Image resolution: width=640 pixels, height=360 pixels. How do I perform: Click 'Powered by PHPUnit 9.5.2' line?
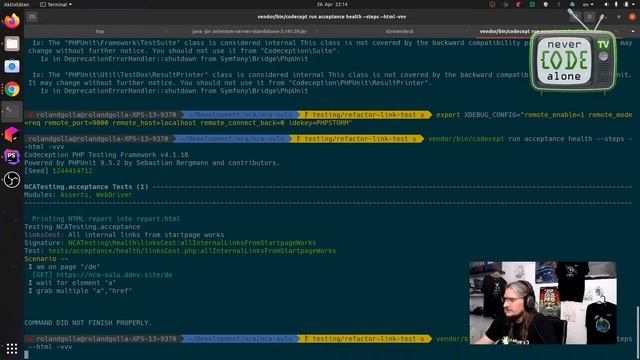click(x=152, y=162)
